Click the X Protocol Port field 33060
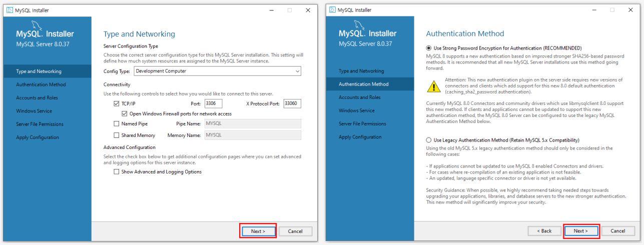This screenshot has width=644, height=245. [292, 103]
